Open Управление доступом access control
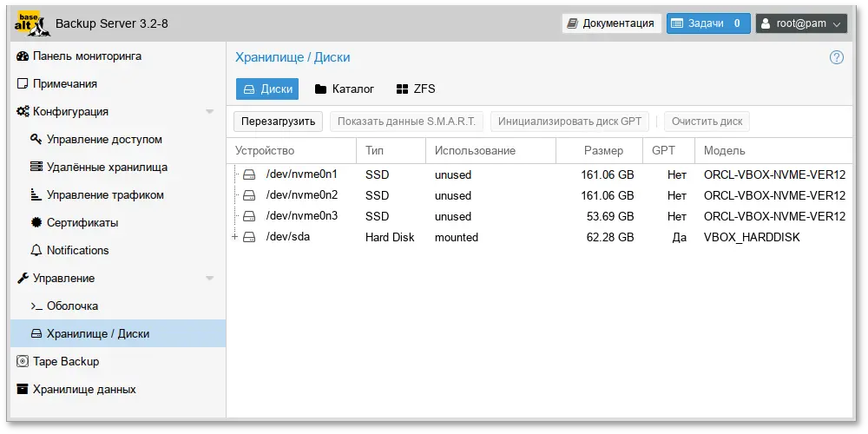 pyautogui.click(x=104, y=140)
